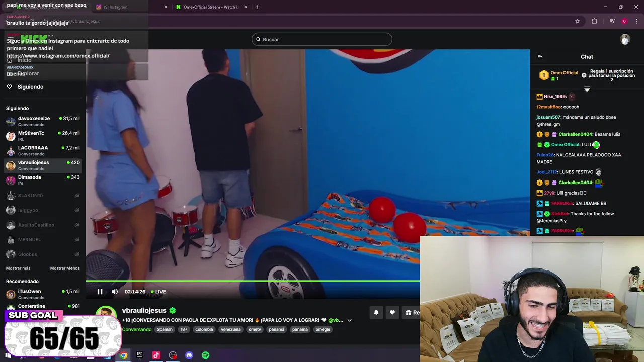Click the gift subscription button
Viewport: 644px width, 362px height.
pos(412,312)
